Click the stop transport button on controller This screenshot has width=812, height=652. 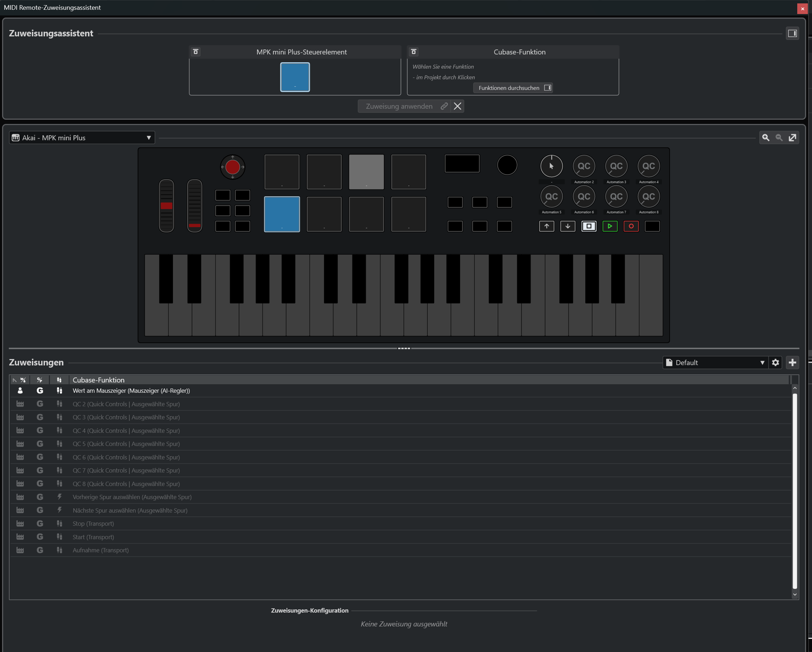(x=588, y=226)
